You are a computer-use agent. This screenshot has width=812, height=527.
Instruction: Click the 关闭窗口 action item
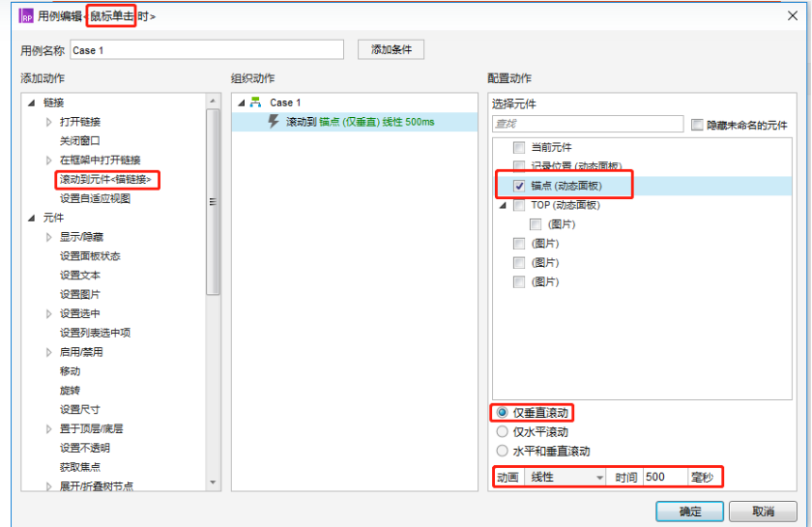(79, 141)
